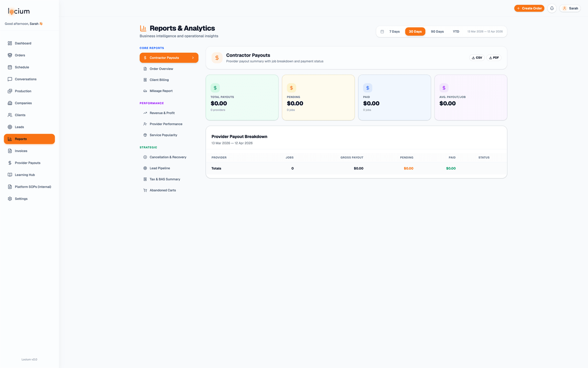Click the Totals row label

[216, 169]
